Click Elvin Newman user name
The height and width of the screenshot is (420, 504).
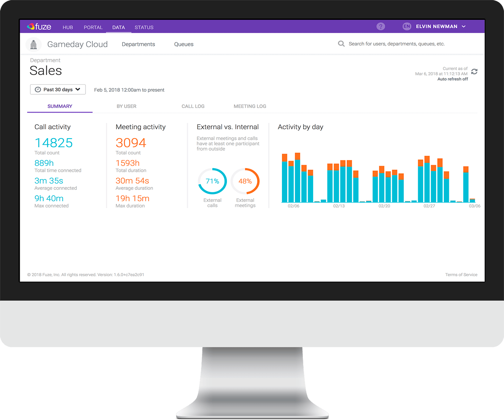436,26
